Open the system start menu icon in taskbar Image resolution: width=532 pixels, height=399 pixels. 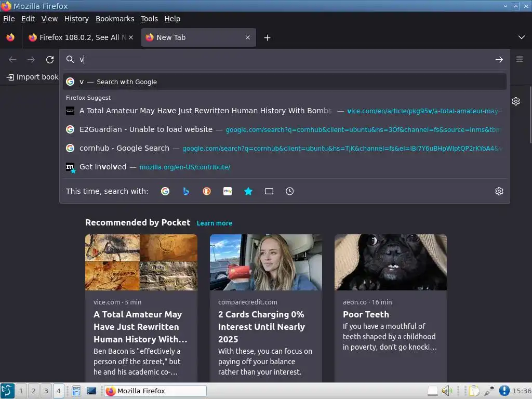pos(7,391)
